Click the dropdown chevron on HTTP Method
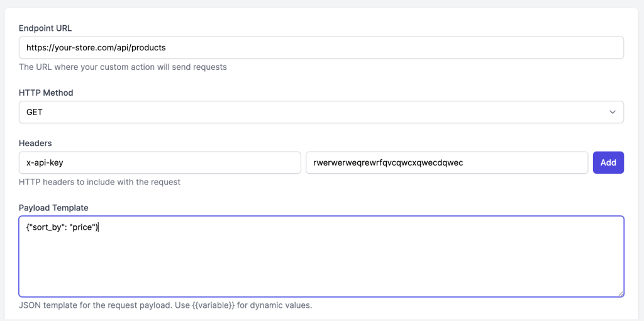The height and width of the screenshot is (321, 644). tap(613, 112)
